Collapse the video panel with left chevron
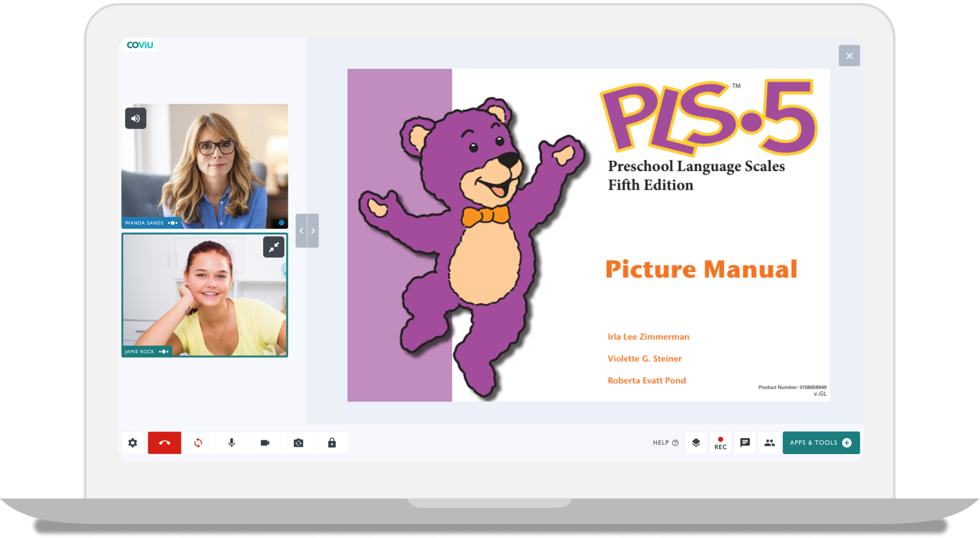The height and width of the screenshot is (538, 980). pyautogui.click(x=301, y=230)
